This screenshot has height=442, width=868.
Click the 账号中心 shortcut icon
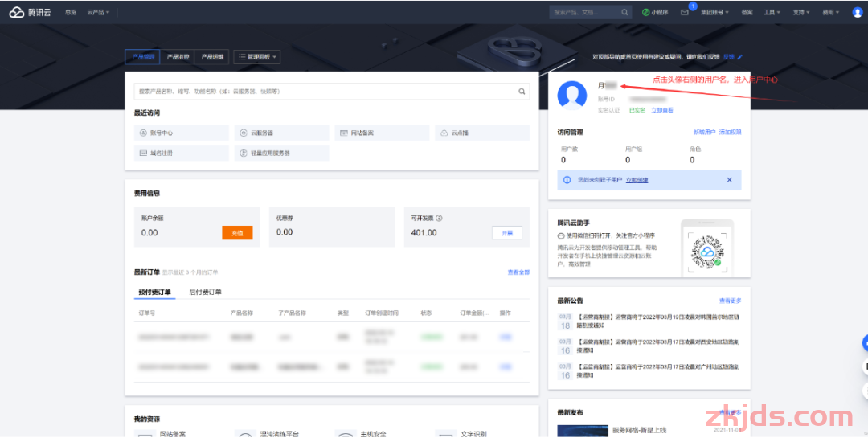(143, 133)
